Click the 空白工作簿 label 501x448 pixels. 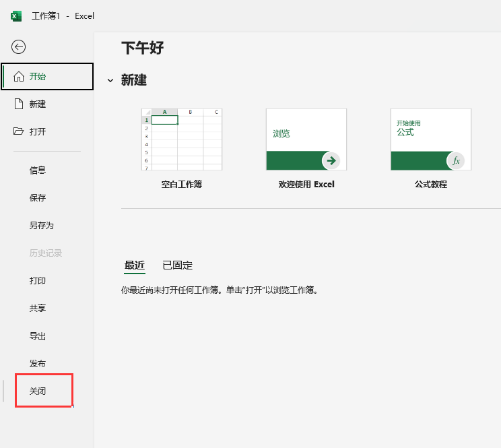(x=182, y=185)
